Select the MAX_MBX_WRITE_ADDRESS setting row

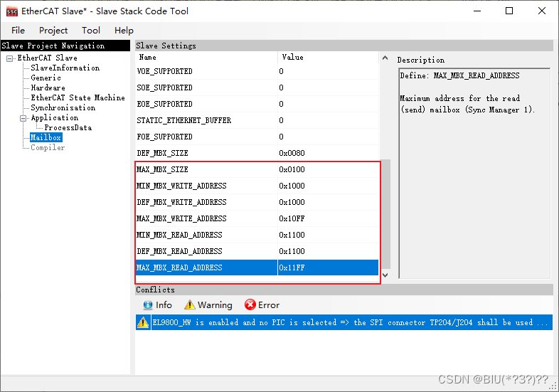[257, 218]
